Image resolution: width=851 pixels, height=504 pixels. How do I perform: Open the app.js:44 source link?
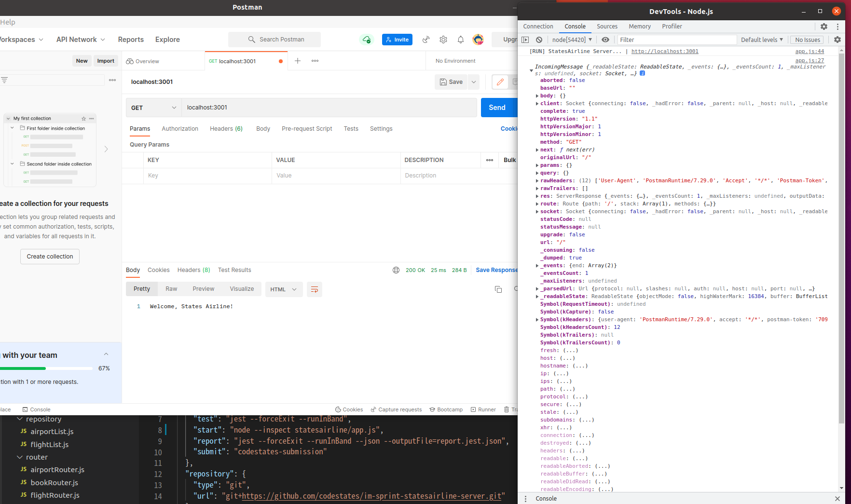click(810, 52)
